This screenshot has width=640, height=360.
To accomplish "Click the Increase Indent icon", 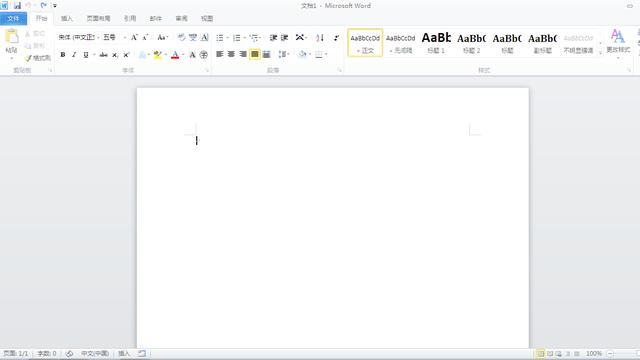I will point(284,38).
